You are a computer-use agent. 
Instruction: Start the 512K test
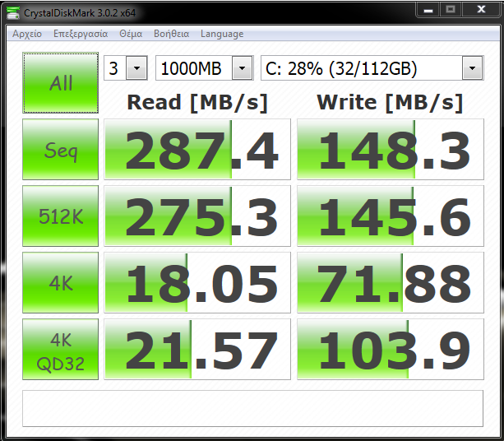60,216
